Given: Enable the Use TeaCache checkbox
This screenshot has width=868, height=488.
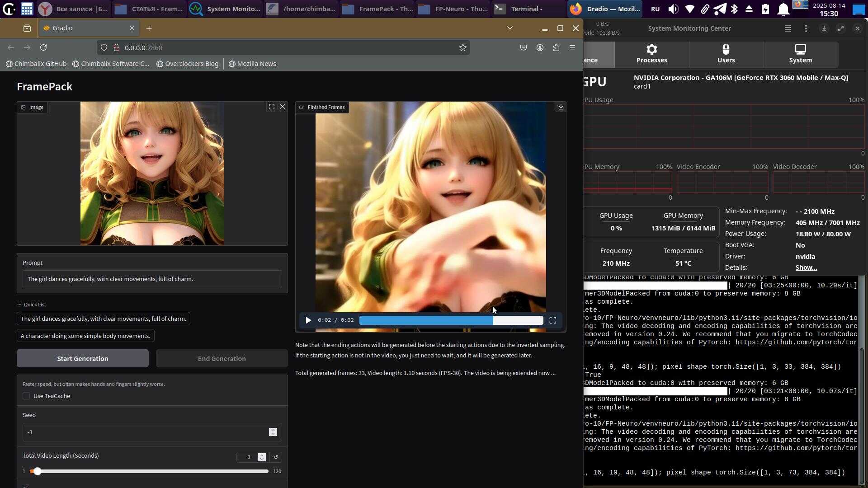Looking at the screenshot, I should (26, 396).
